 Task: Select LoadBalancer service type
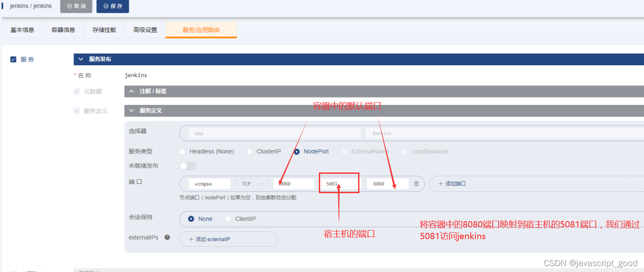tap(405, 152)
